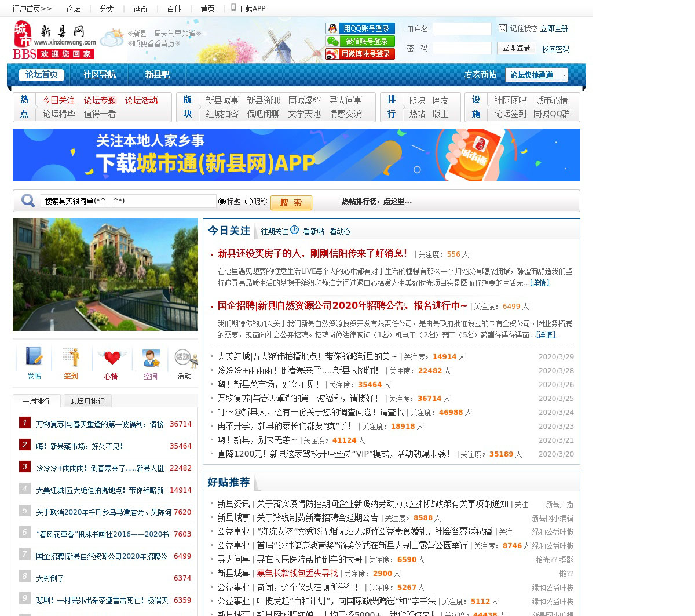Select the 昵称 radio button

(248, 201)
